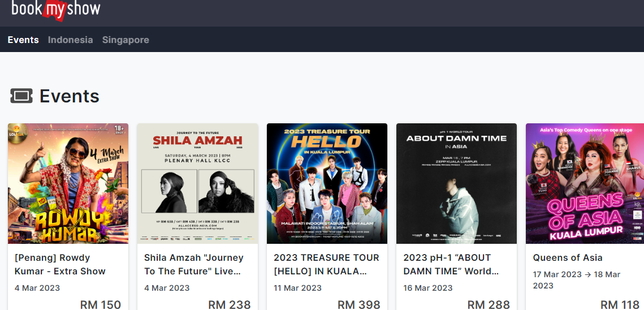Select the RM 398 price on Treasure Tour
Image resolution: width=644 pixels, height=310 pixels.
pyautogui.click(x=359, y=305)
